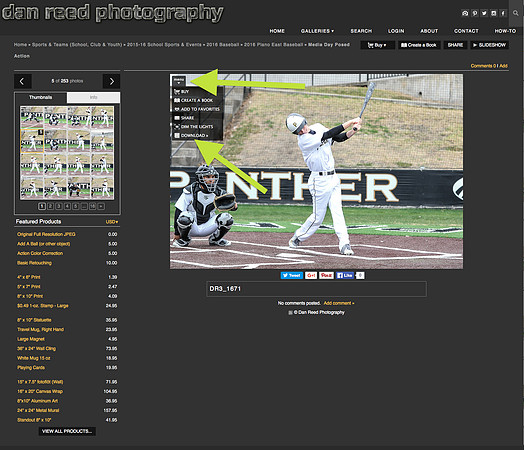Pin photo with Pinterest button
The height and width of the screenshot is (450, 524).
[326, 275]
